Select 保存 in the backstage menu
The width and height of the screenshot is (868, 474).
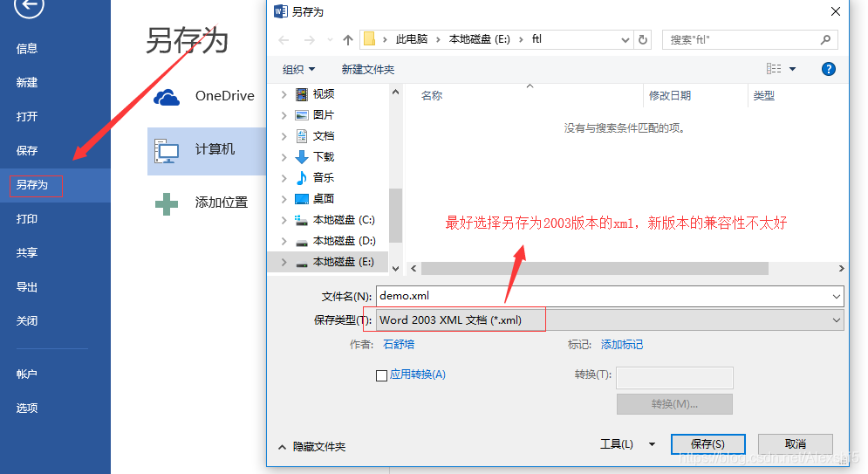[x=26, y=151]
